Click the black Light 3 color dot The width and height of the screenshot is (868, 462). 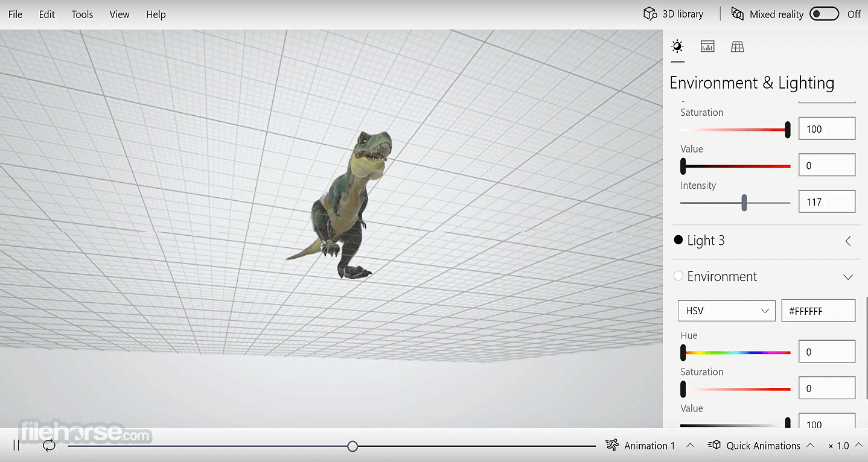(678, 240)
